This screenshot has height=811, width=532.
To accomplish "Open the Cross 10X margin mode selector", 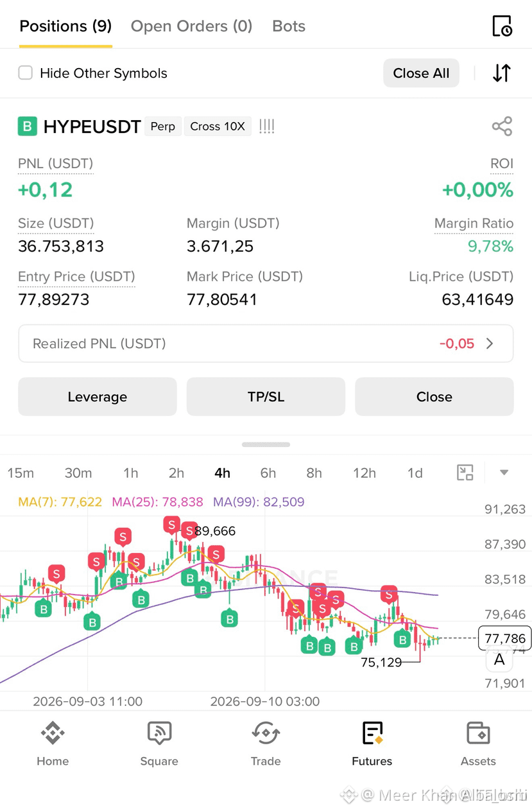I will (x=218, y=126).
